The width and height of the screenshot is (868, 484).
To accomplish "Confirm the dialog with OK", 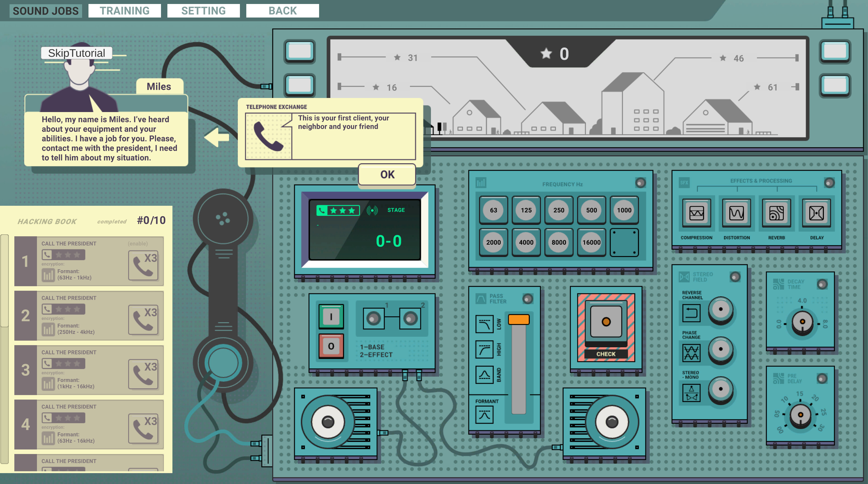I will pos(387,174).
